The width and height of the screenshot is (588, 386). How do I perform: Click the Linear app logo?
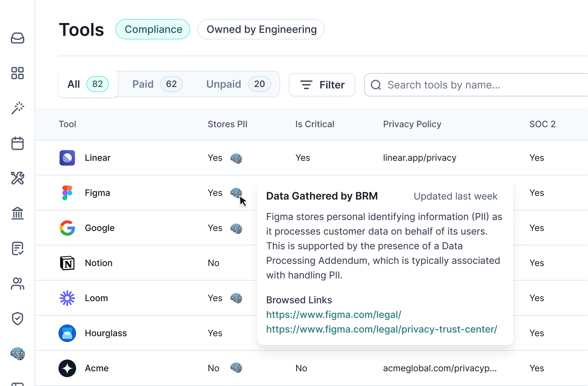pos(67,158)
